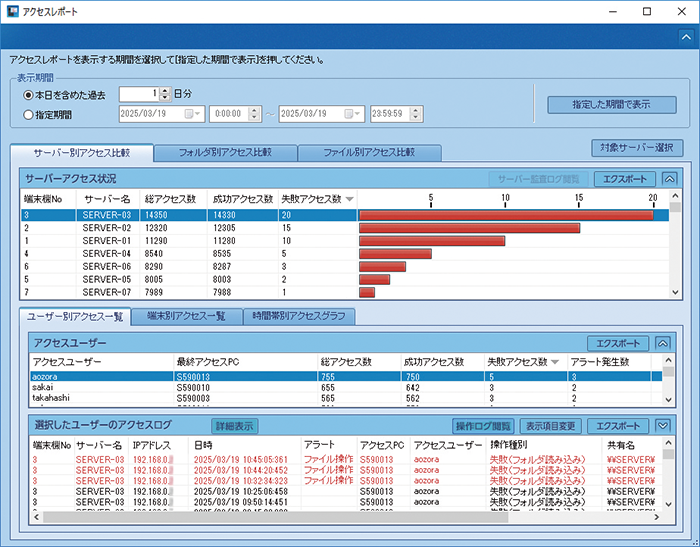Open the end date calendar dropdown

353,114
